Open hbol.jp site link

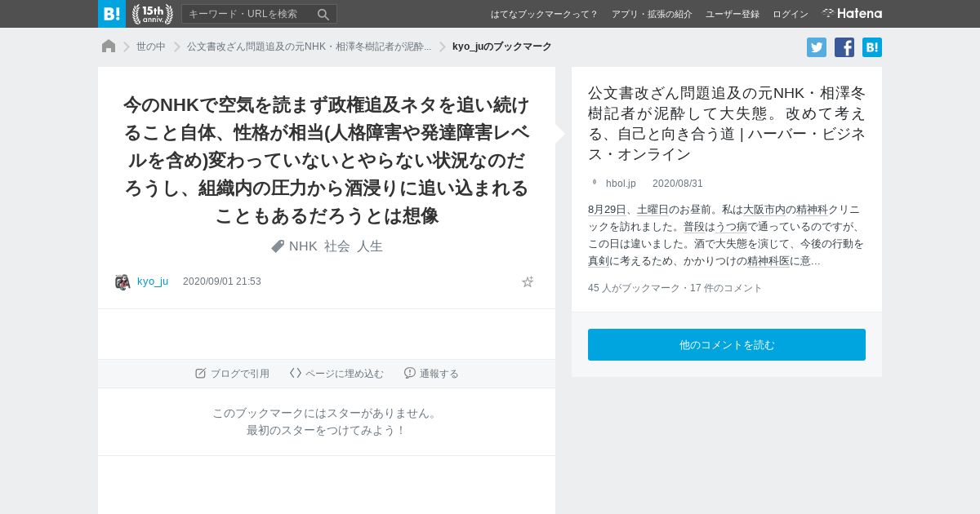click(x=621, y=184)
